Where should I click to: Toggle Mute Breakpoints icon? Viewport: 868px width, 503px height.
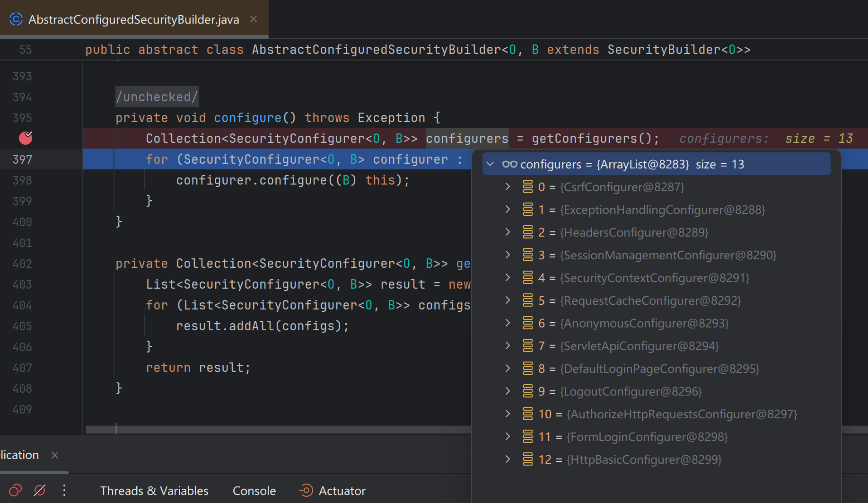pyautogui.click(x=40, y=490)
